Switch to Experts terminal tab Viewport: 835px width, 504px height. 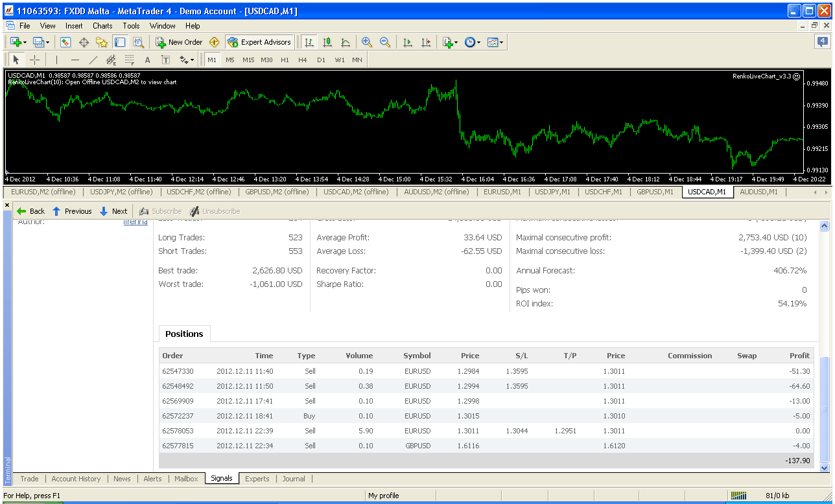tap(257, 479)
